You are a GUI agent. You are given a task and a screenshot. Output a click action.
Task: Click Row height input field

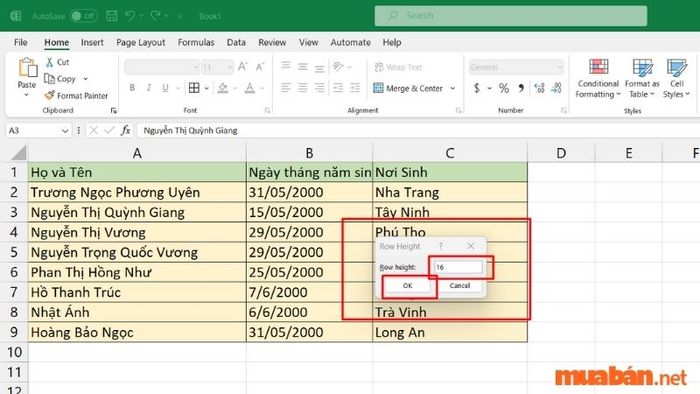(x=458, y=267)
